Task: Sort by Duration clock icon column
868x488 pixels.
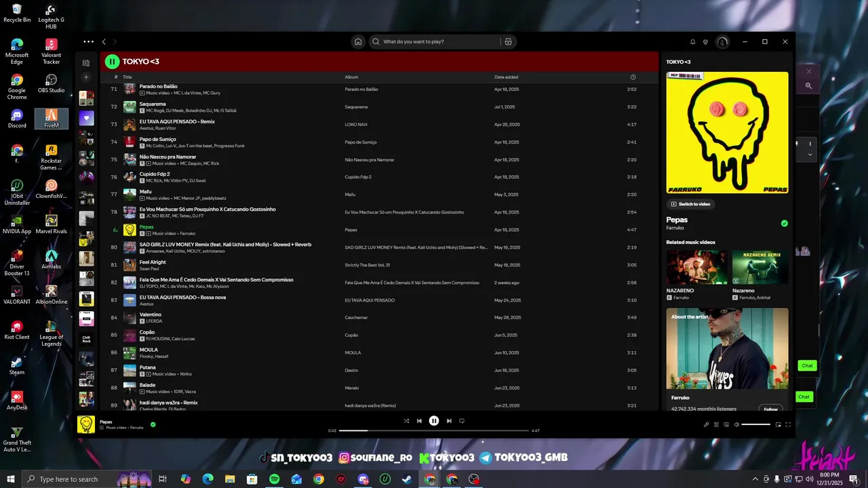Action: point(633,77)
